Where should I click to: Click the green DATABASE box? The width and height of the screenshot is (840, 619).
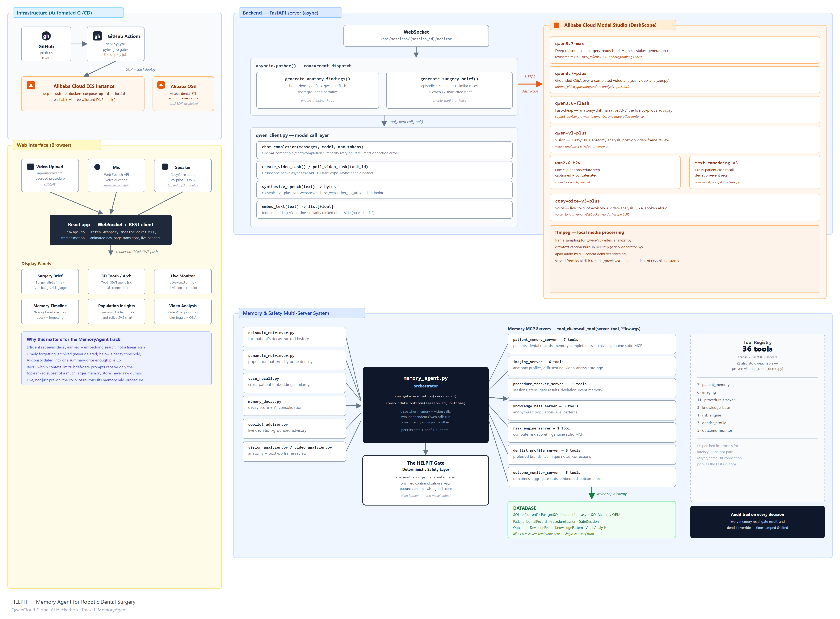(x=591, y=520)
